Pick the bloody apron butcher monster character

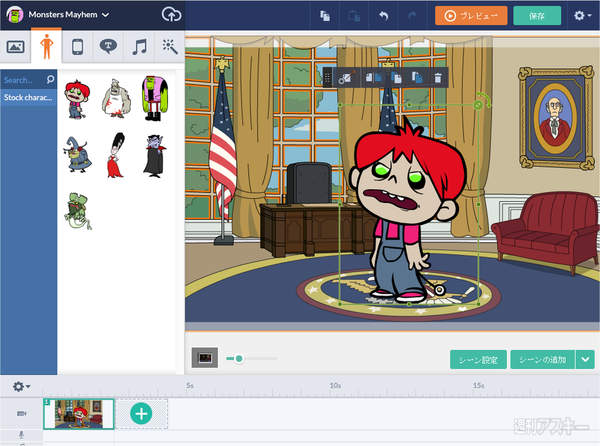click(x=116, y=98)
